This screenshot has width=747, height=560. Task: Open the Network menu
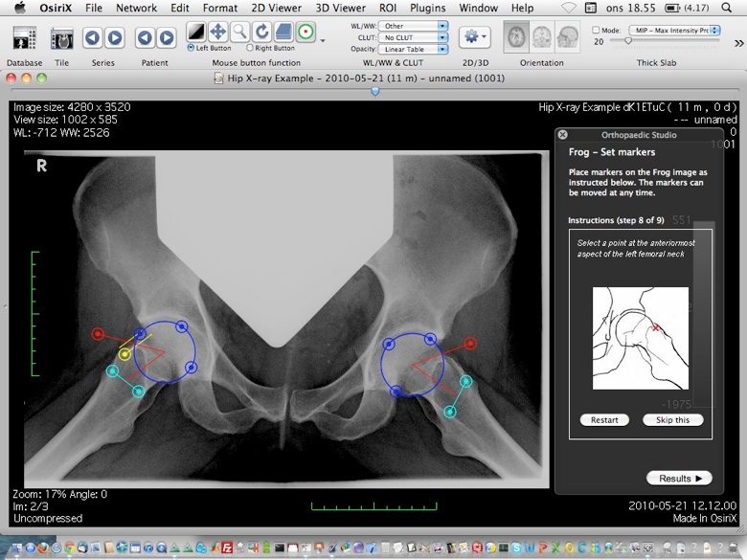[136, 8]
